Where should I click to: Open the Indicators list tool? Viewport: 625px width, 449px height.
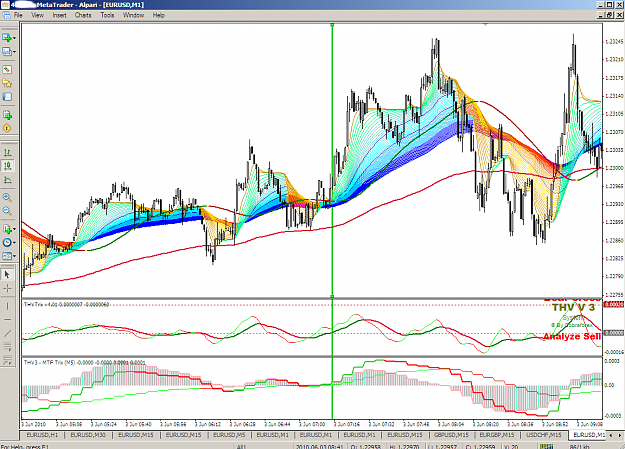click(x=7, y=229)
